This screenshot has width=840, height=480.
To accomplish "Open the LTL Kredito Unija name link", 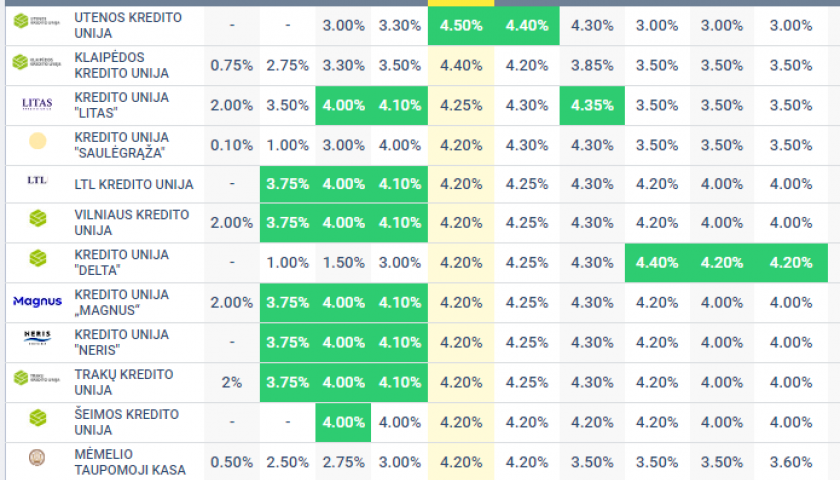I will tap(134, 184).
